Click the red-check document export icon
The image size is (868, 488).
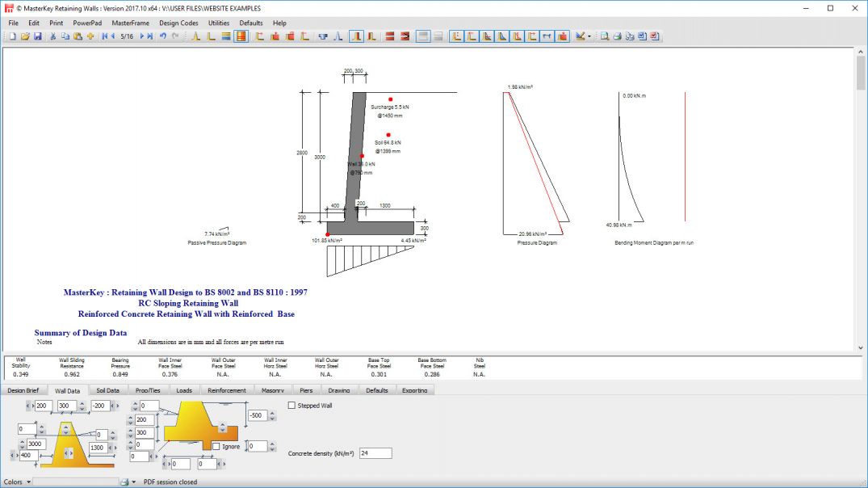(654, 36)
